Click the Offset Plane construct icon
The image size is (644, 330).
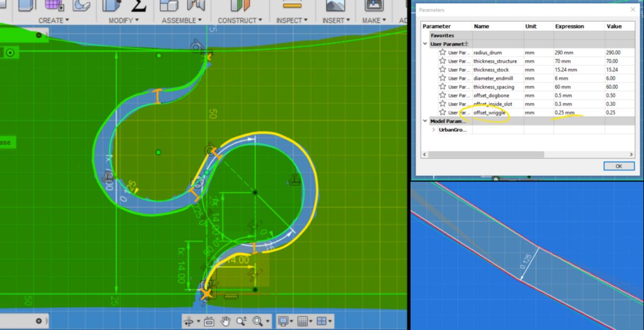pyautogui.click(x=240, y=5)
